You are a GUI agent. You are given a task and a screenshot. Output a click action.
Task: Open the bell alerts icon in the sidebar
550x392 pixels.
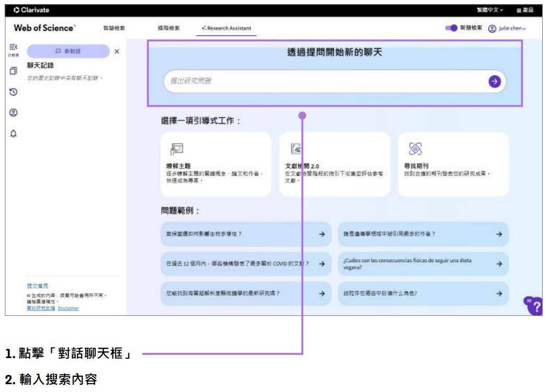click(x=14, y=133)
